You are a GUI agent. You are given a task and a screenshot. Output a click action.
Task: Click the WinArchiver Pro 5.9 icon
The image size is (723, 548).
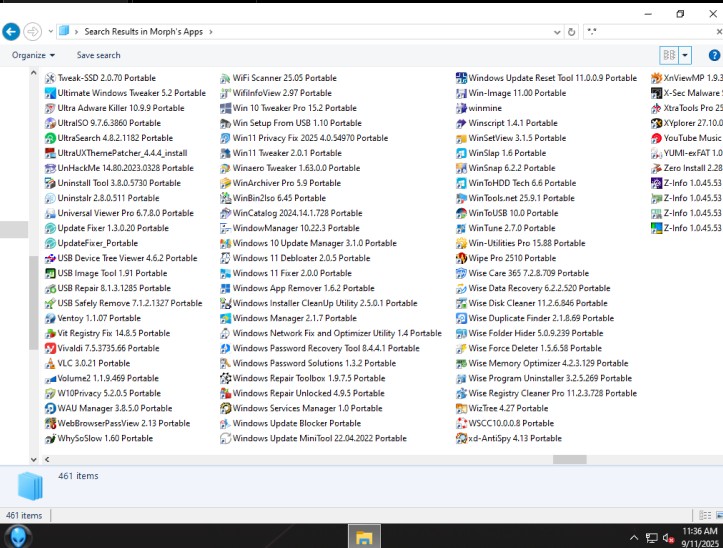pos(225,183)
